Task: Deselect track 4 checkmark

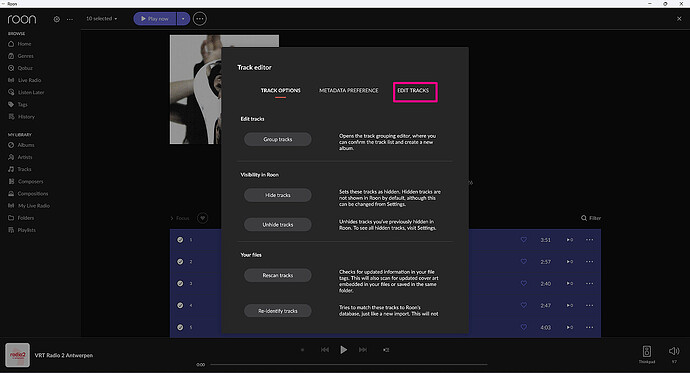Action: click(x=180, y=305)
